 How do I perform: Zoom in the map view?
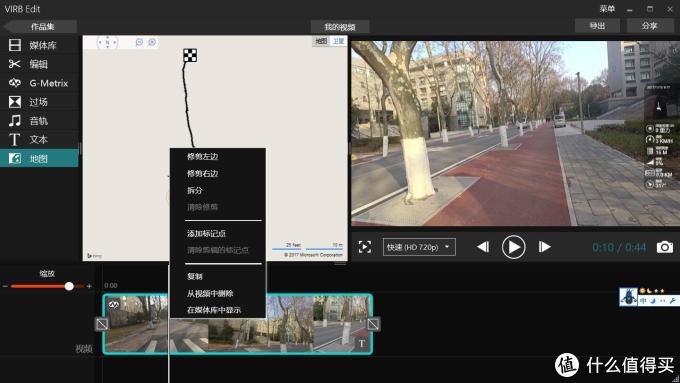pos(152,42)
